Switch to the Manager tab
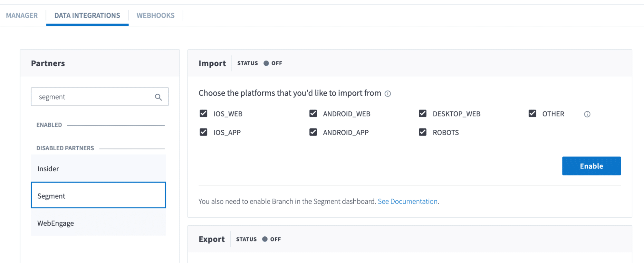Image resolution: width=644 pixels, height=263 pixels. tap(22, 15)
